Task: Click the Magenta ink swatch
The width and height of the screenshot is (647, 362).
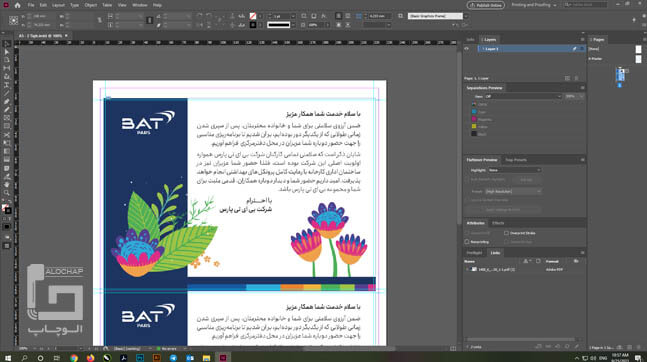Action: tap(474, 119)
